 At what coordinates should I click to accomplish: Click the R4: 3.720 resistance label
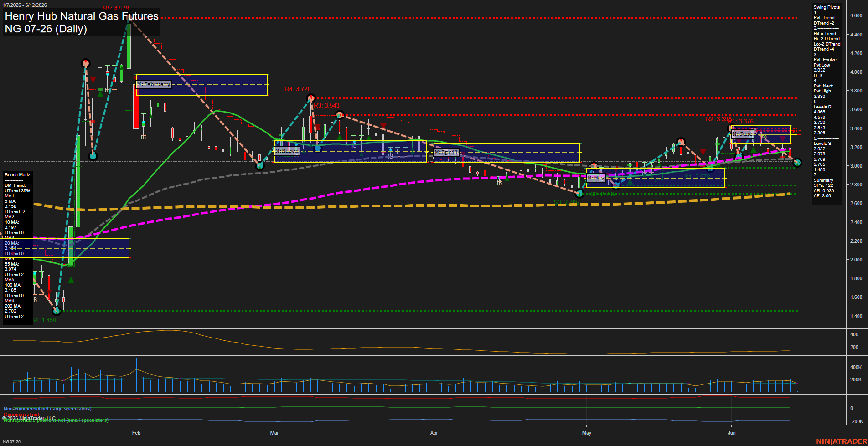(298, 89)
